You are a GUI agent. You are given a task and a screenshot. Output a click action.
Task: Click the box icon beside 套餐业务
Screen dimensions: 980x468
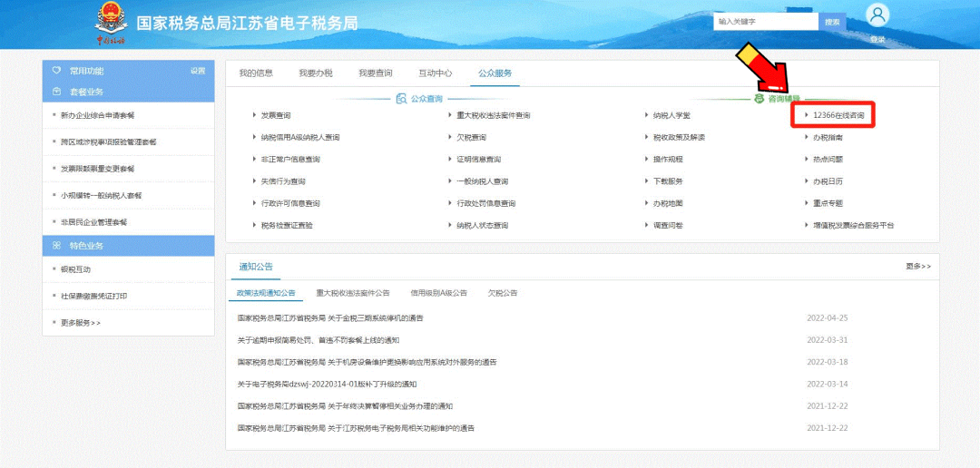(56, 92)
